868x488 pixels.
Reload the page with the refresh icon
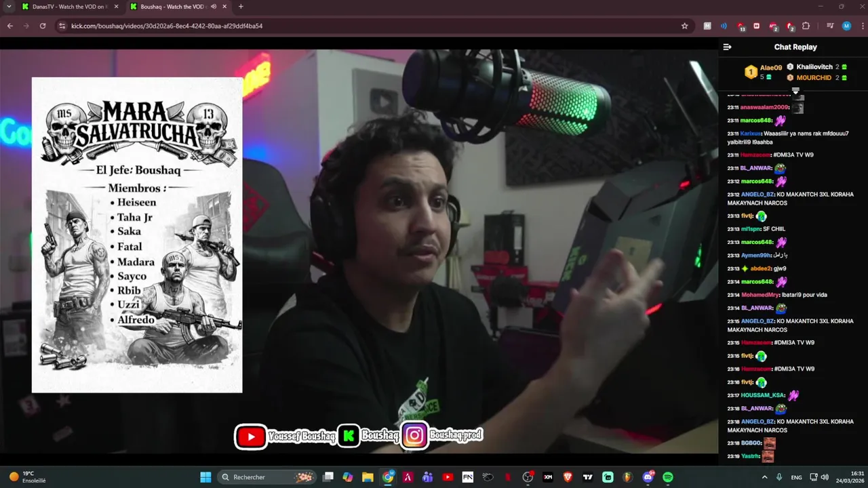(x=43, y=26)
